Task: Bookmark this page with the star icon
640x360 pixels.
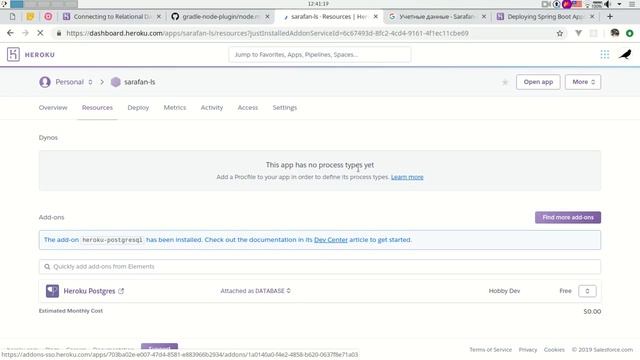Action: (x=560, y=33)
